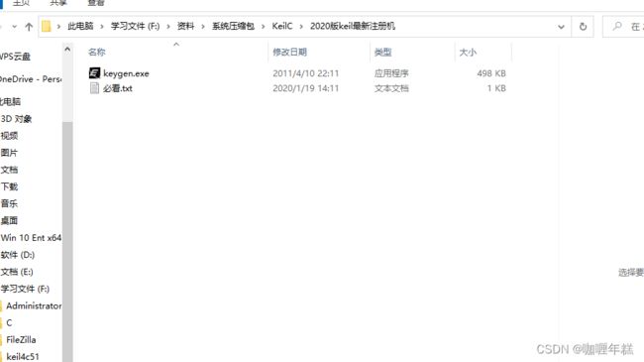Open Win 10 Ent x64 drive
The width and height of the screenshot is (644, 362).
pos(32,238)
